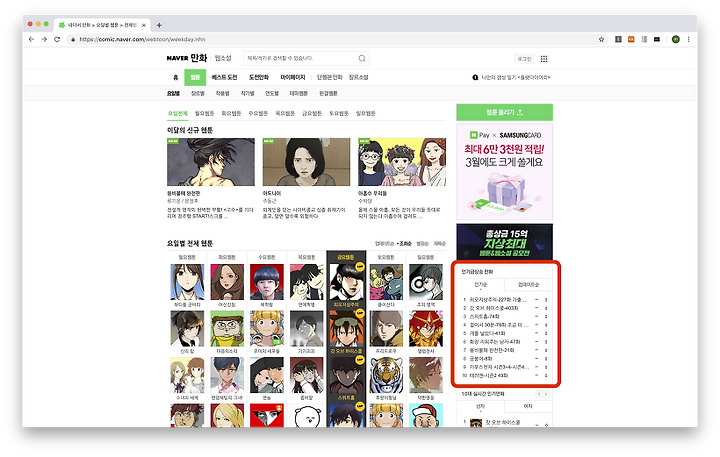Open the 단행본 만화 link

(x=330, y=77)
